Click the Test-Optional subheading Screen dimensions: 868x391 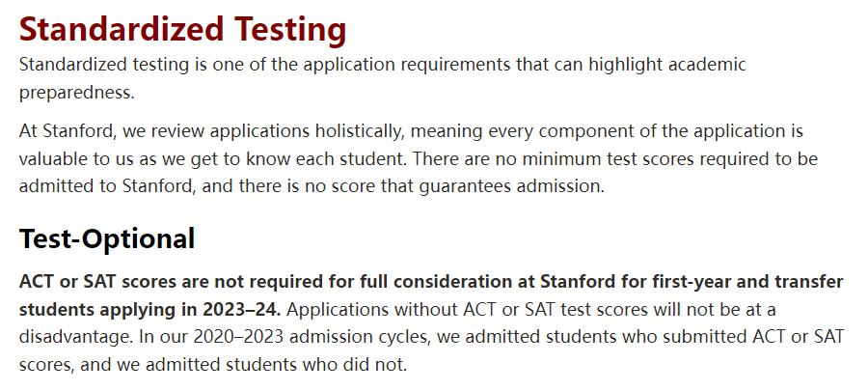tap(107, 238)
